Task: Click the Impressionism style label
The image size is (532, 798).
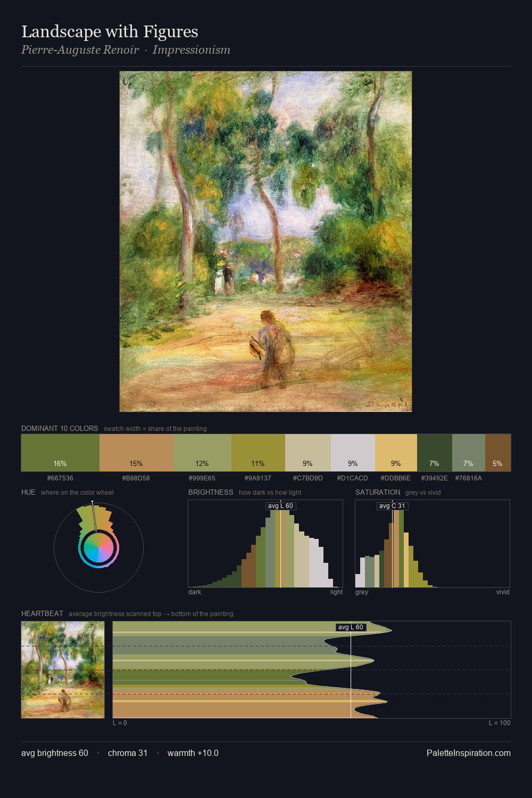Action: [192, 50]
